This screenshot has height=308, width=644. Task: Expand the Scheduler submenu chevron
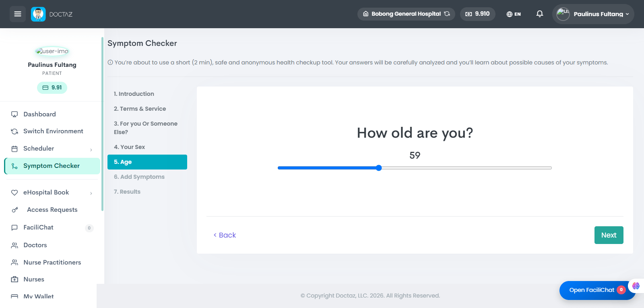(91, 150)
